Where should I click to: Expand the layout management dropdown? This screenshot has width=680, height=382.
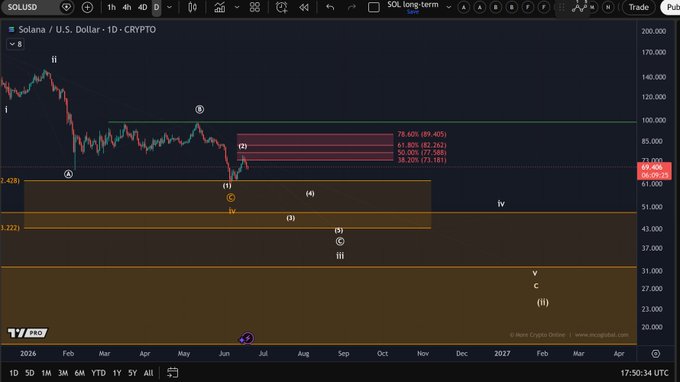point(449,7)
